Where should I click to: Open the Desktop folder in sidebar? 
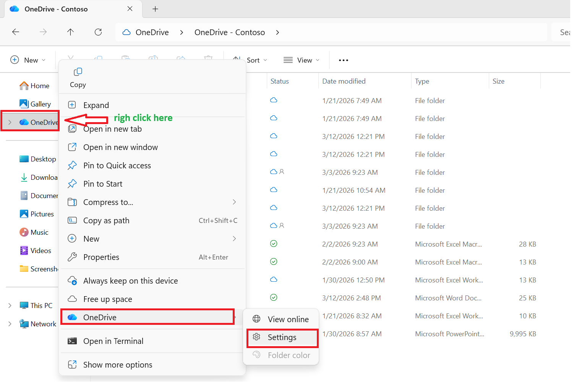pos(38,159)
